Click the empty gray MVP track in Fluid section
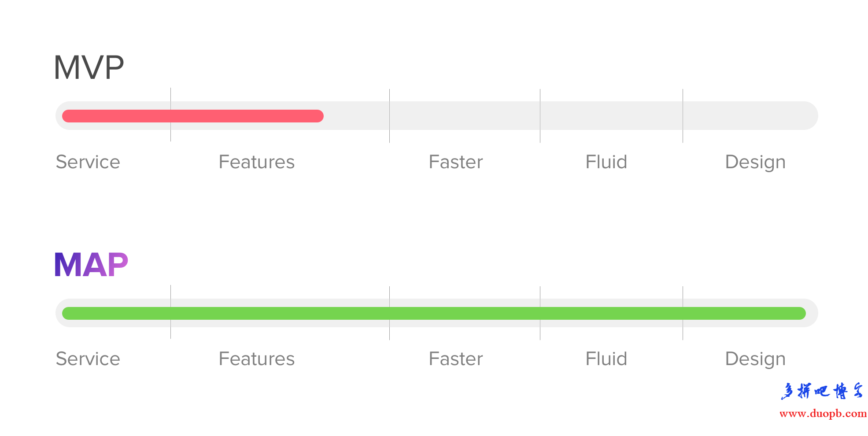 611,116
